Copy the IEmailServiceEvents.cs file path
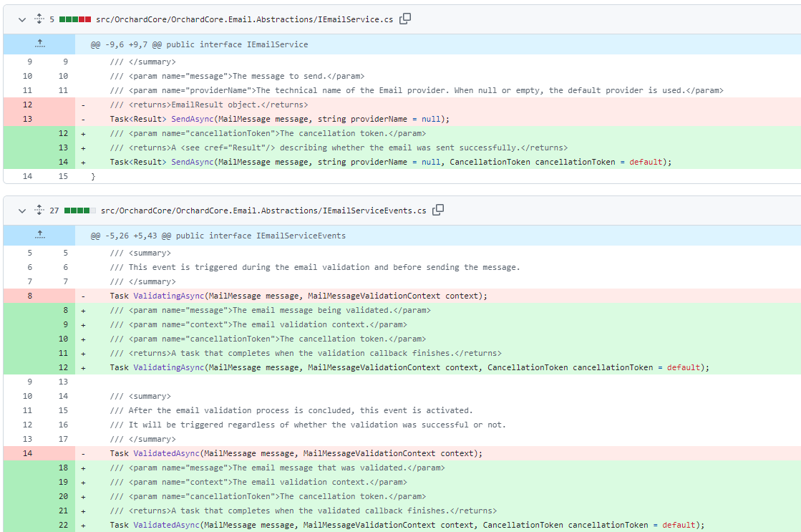 pyautogui.click(x=438, y=210)
